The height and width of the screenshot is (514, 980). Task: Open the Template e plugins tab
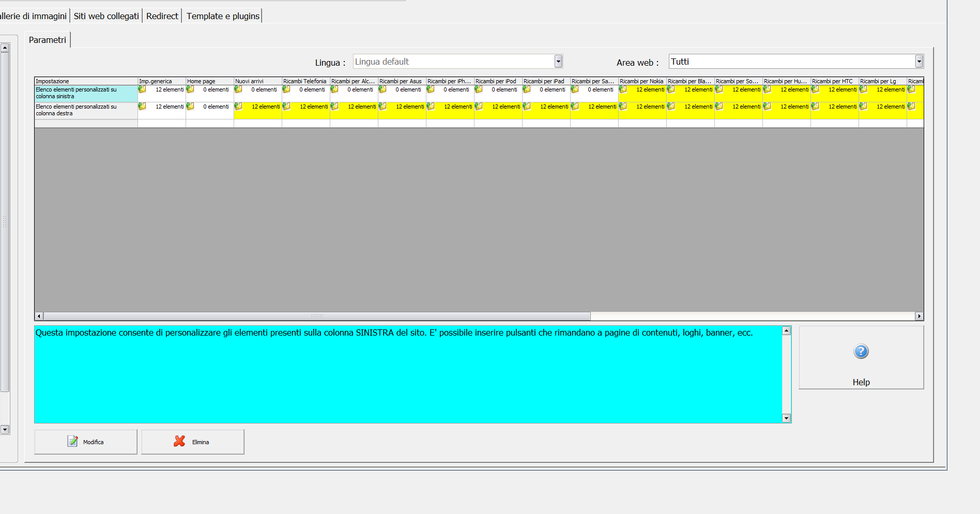tap(223, 16)
